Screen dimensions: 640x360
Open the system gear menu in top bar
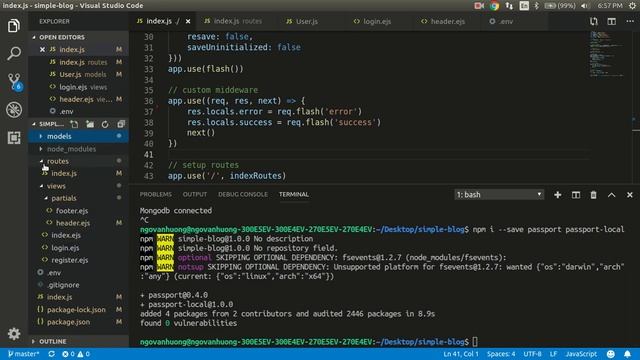pos(633,6)
